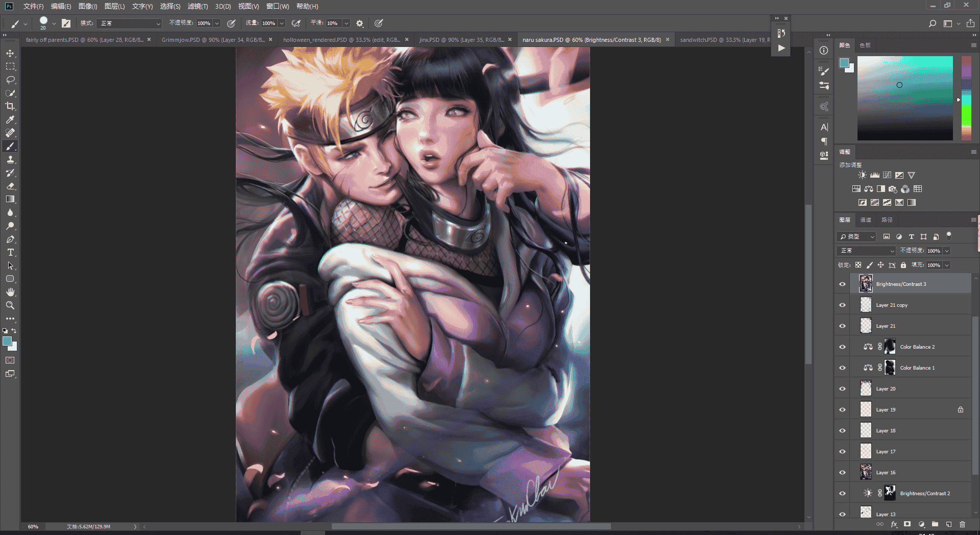
Task: Click the foreground color swatch in toolbar
Action: [x=7, y=341]
